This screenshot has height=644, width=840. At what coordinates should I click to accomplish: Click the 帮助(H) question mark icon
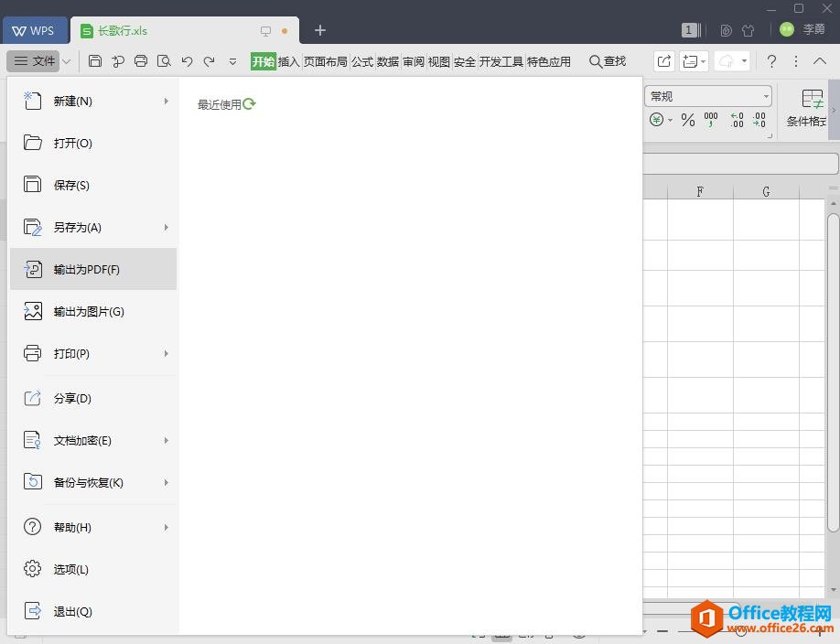tap(32, 527)
